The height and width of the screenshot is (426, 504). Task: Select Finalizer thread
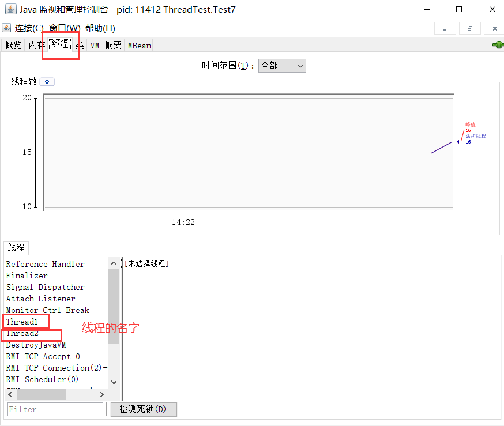coord(27,276)
